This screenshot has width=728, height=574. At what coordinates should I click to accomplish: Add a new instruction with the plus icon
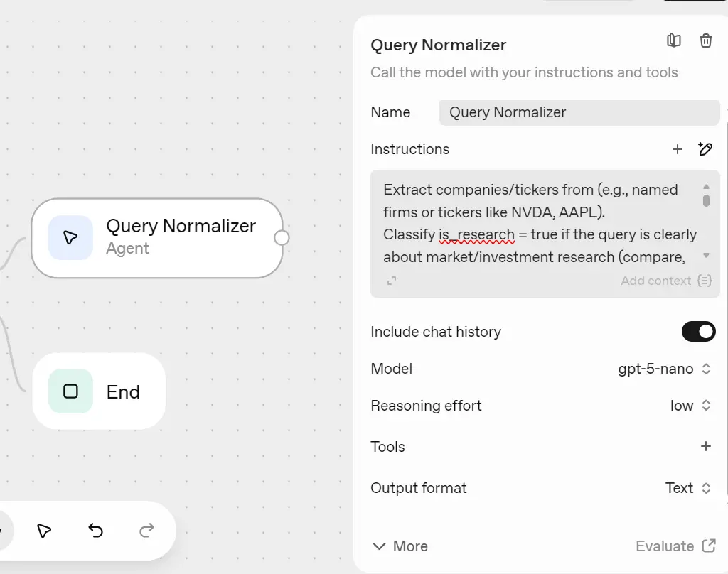[678, 149]
